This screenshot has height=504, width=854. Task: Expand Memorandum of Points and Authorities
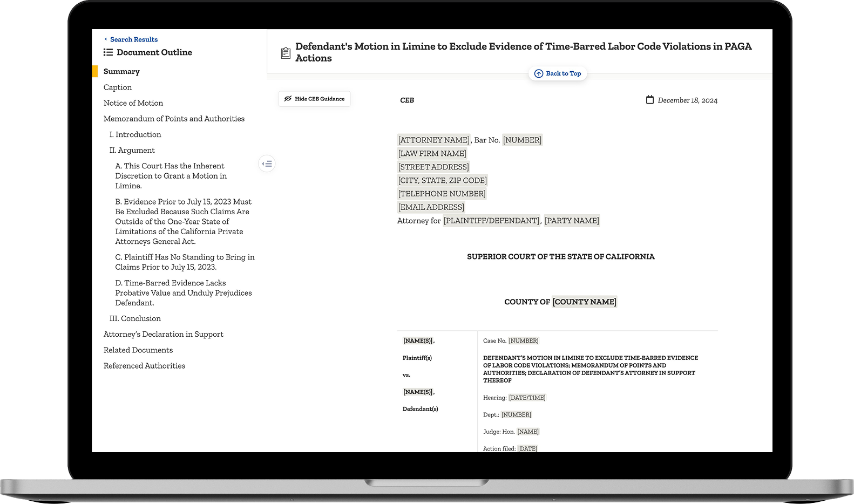(x=174, y=119)
